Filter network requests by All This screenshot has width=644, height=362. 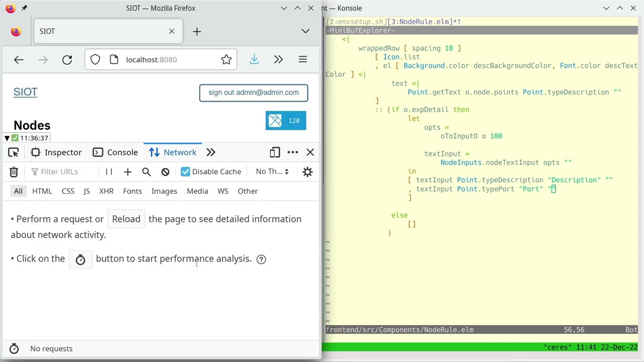[x=18, y=191]
